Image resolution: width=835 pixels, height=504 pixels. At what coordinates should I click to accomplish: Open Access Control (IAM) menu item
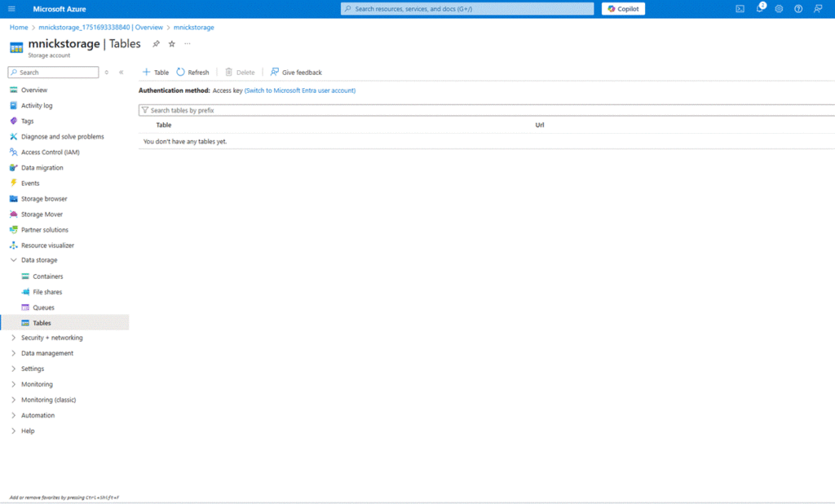coord(50,153)
